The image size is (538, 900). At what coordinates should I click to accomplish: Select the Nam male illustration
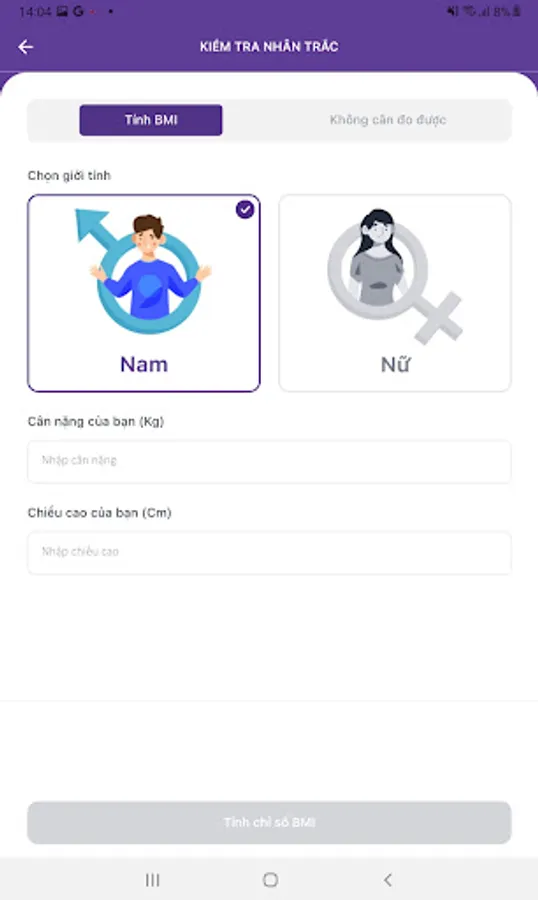point(150,271)
